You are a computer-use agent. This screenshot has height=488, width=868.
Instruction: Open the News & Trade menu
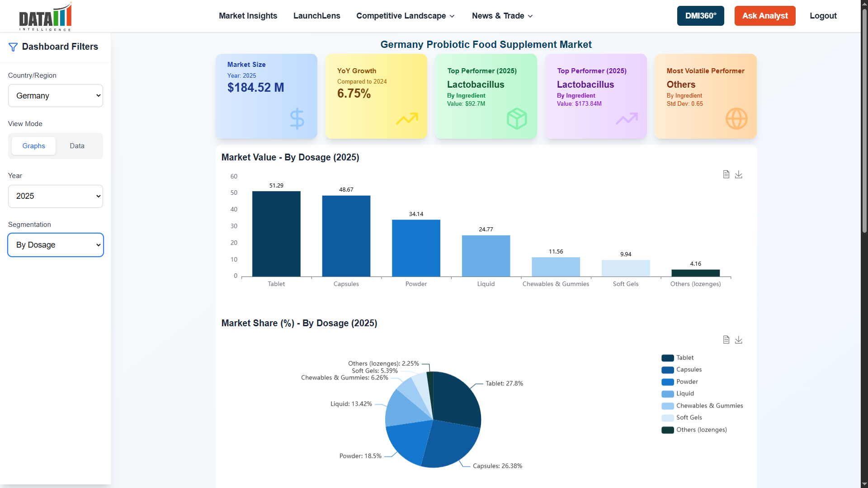[501, 16]
